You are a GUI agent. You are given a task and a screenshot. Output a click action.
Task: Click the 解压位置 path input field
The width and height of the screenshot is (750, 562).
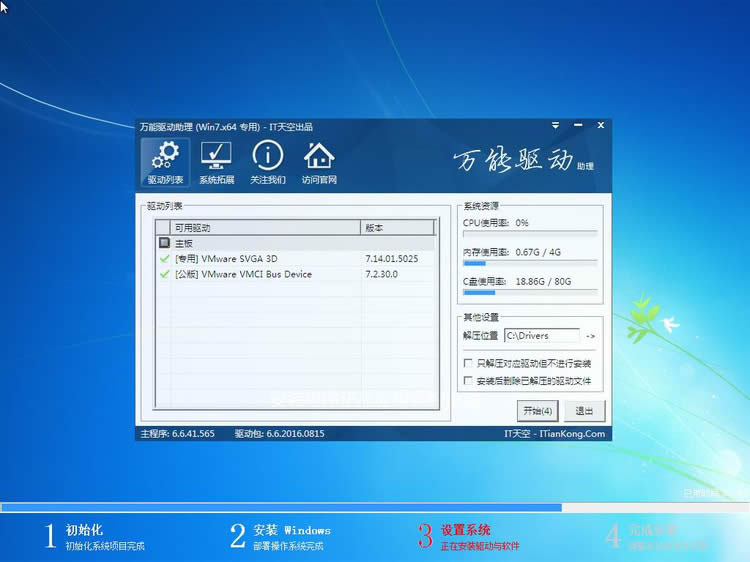pyautogui.click(x=540, y=336)
